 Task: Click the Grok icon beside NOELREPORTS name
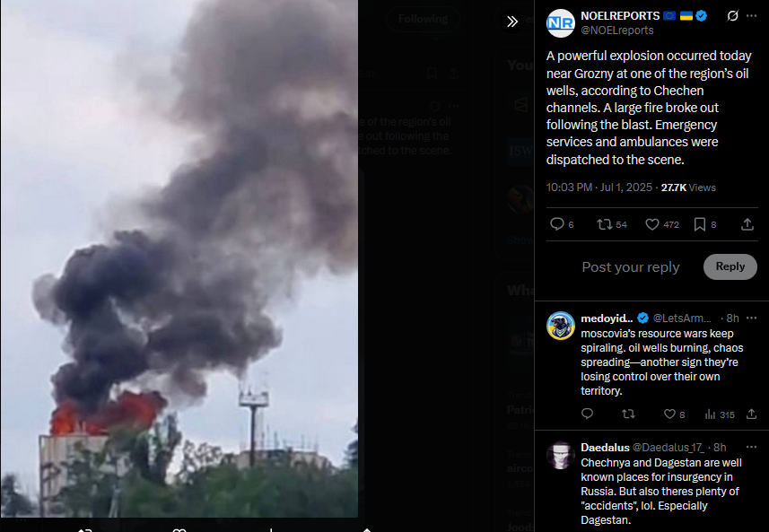click(x=732, y=16)
